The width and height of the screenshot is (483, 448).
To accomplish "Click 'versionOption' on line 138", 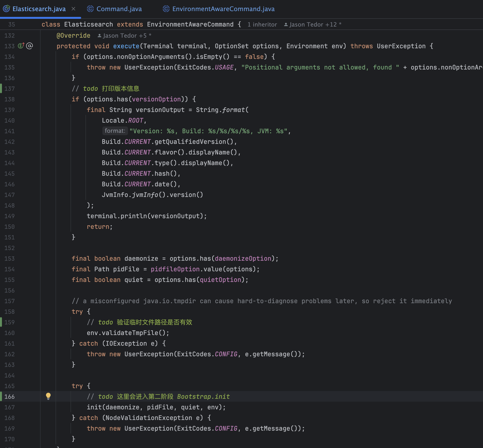I will [156, 99].
